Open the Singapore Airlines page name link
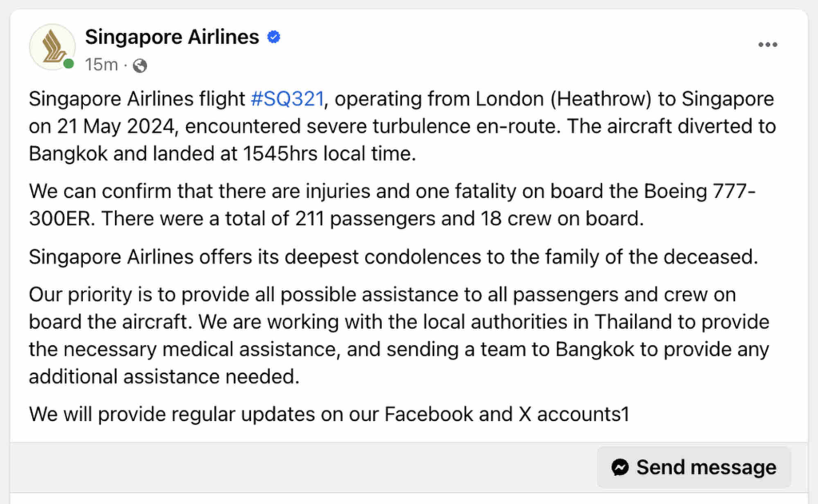 click(x=172, y=37)
